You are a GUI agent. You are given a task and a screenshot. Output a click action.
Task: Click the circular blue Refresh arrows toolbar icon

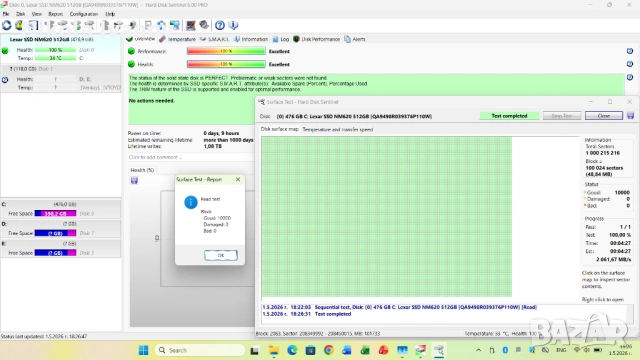(x=7, y=25)
